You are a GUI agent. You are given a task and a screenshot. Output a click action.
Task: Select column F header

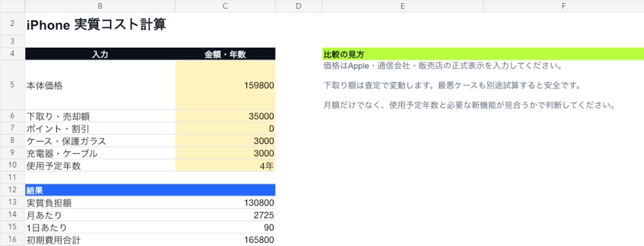(563, 6)
